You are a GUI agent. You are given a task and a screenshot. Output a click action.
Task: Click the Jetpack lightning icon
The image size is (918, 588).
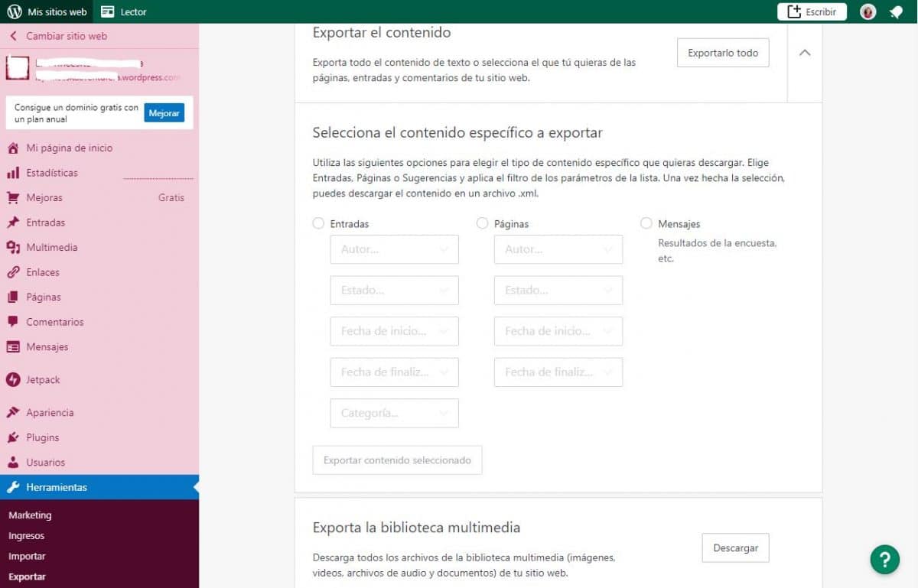tap(13, 380)
